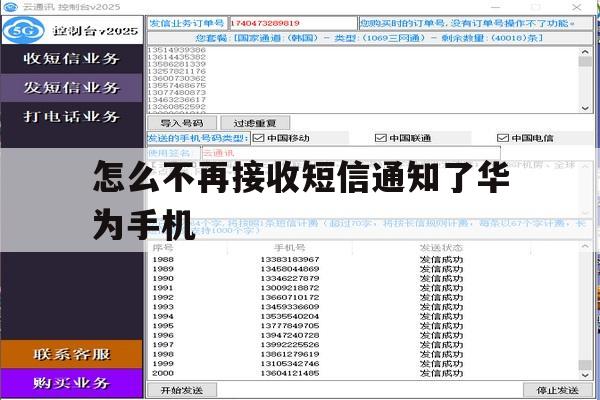Click the phone number list textbox
Screen dimensions: 600x400
click(x=364, y=80)
